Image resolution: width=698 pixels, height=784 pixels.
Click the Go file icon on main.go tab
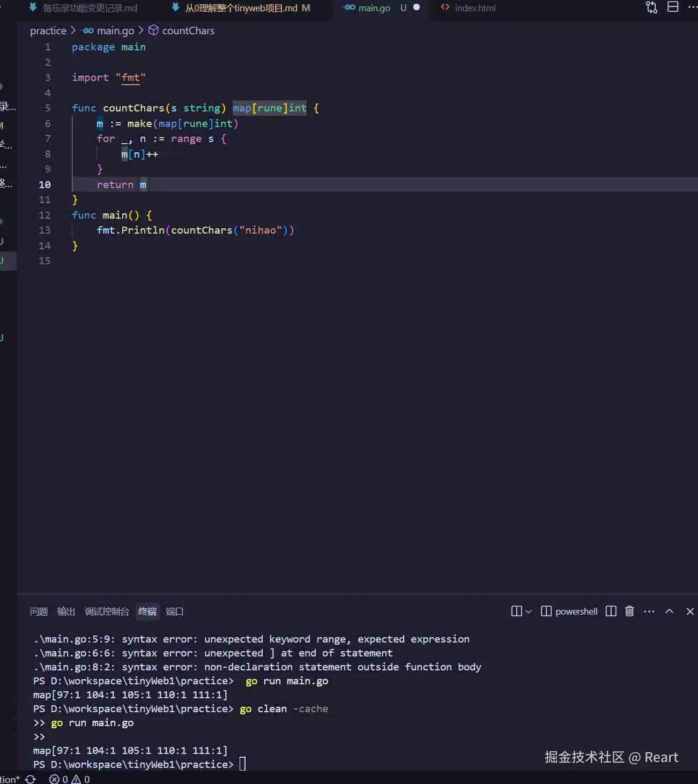(x=350, y=8)
